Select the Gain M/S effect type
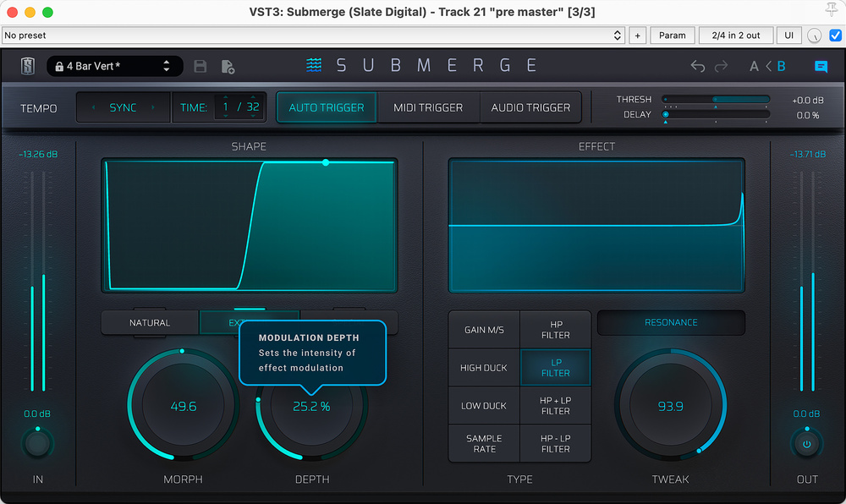846x504 pixels. click(x=484, y=330)
